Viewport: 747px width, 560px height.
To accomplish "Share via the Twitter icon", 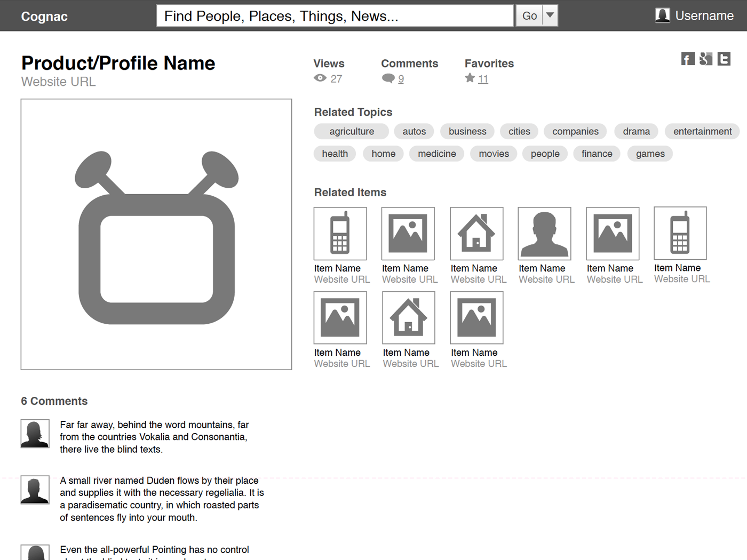I will pyautogui.click(x=724, y=59).
